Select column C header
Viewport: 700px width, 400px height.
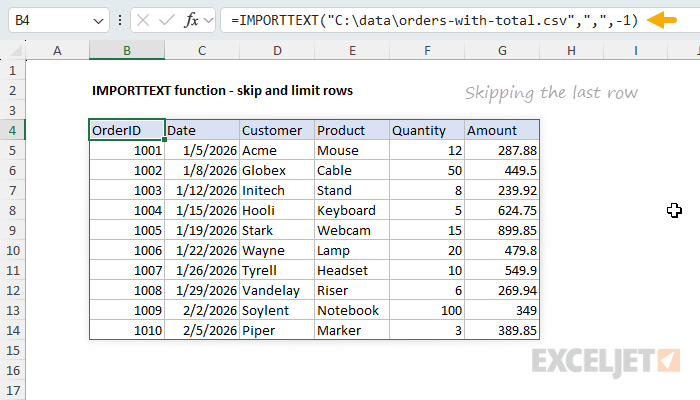[x=202, y=51]
